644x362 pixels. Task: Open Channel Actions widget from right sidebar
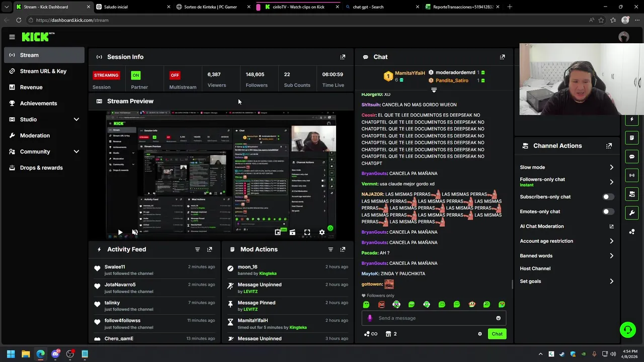632,194
